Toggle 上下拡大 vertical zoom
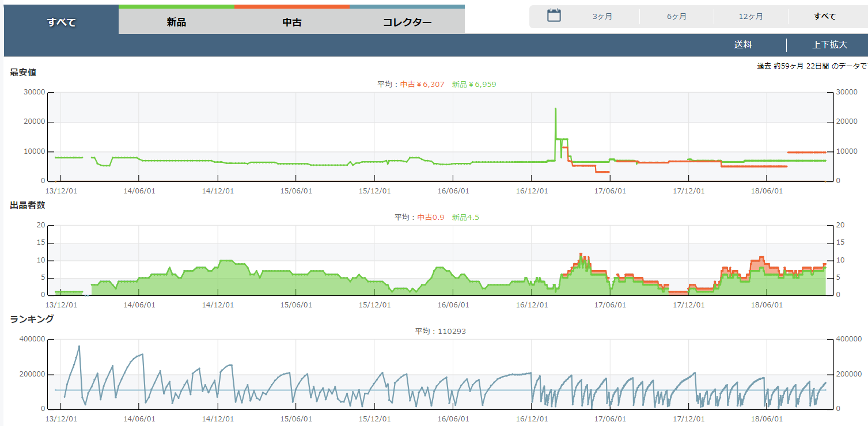868x426 pixels. 829,45
